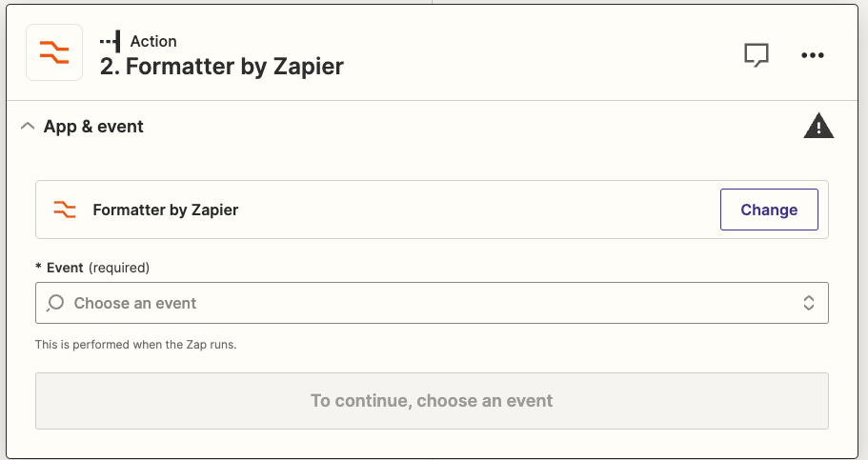Viewport: 868px width, 460px height.
Task: Collapse the App & event section chevron
Action: (x=27, y=127)
